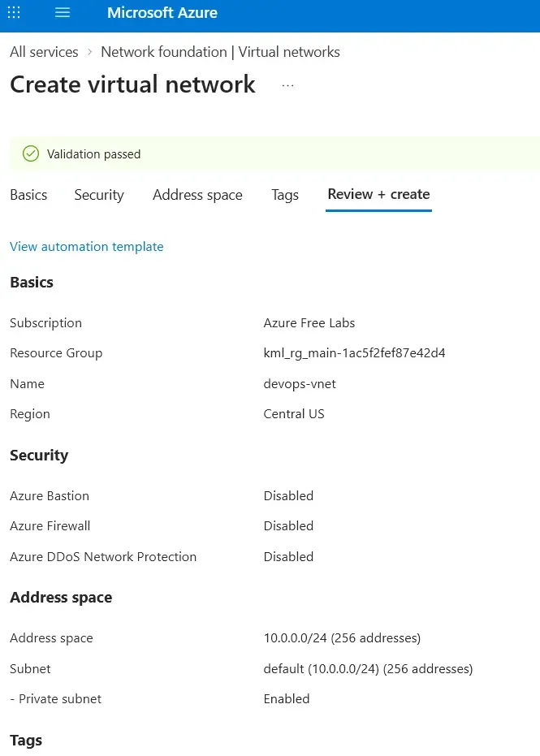Click the breadcrumb chevron separator
This screenshot has width=540, height=756.
pyautogui.click(x=89, y=52)
